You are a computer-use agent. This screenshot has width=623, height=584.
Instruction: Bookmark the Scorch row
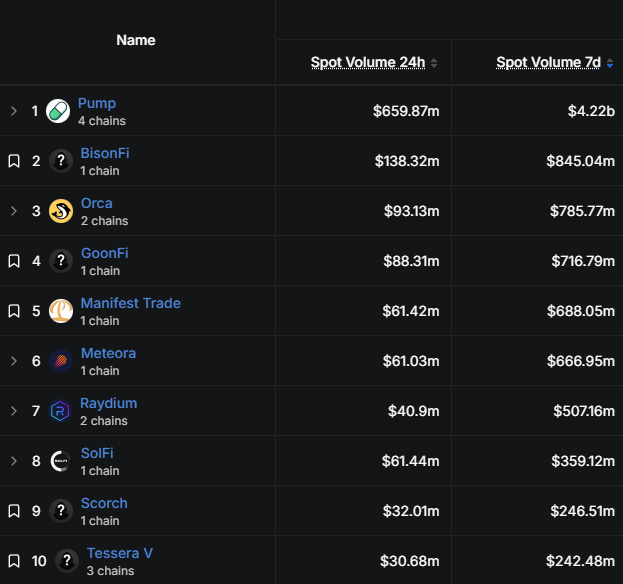(x=14, y=511)
